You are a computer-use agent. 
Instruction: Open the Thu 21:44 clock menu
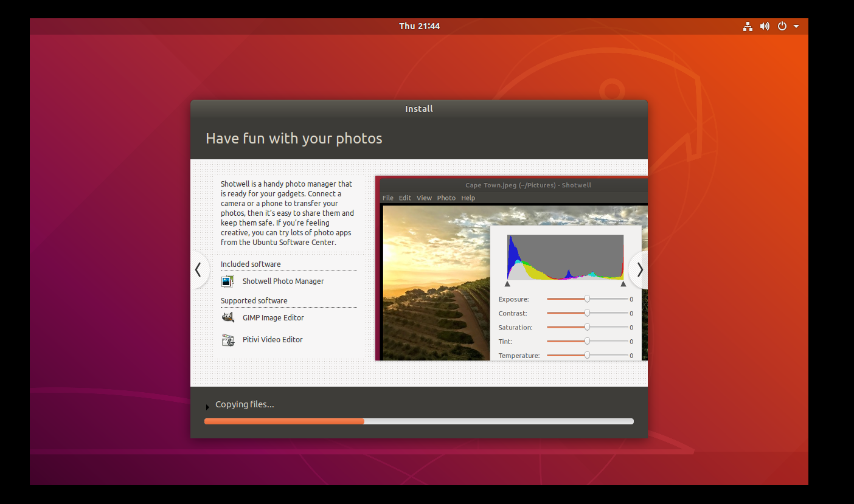click(x=419, y=26)
